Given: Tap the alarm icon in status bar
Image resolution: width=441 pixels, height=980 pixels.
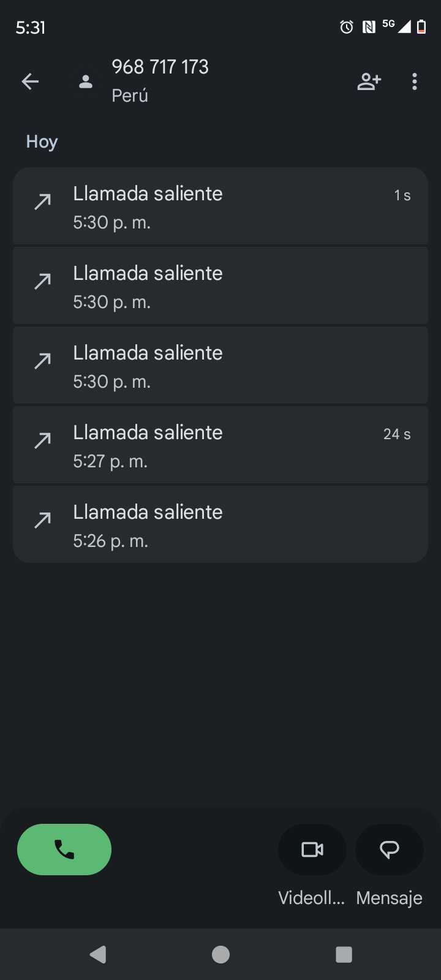Looking at the screenshot, I should click(347, 27).
